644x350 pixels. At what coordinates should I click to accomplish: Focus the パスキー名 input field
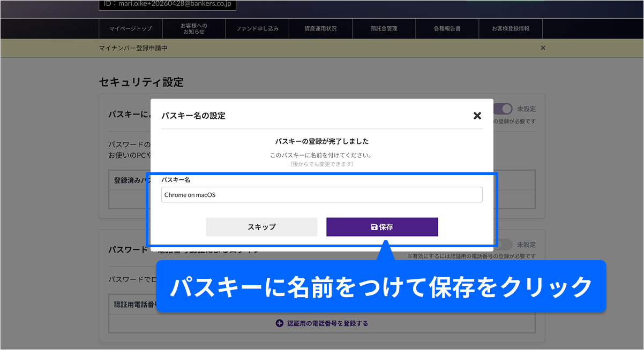pos(322,195)
